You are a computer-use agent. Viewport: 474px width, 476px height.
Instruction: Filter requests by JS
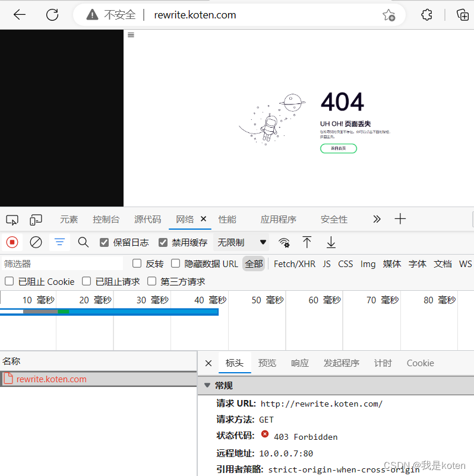coord(327,264)
